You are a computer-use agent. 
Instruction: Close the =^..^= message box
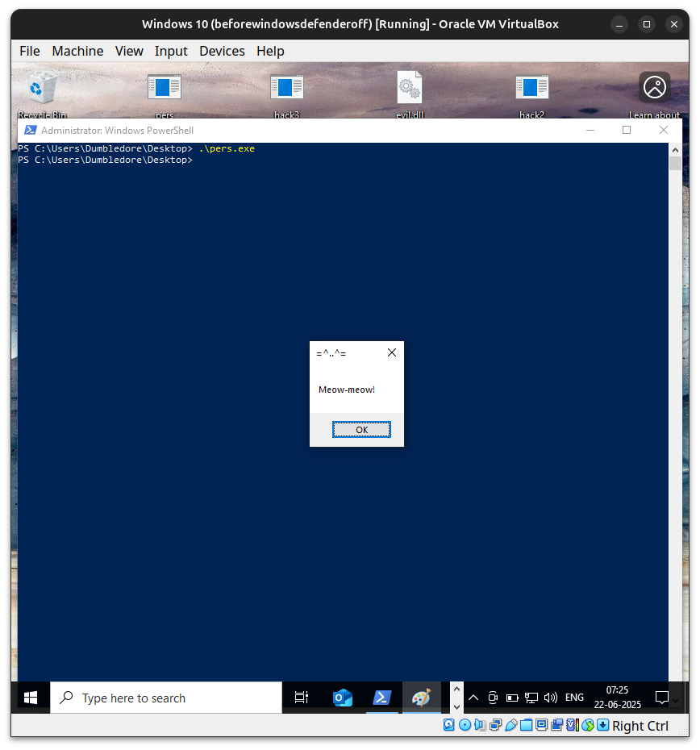(392, 352)
